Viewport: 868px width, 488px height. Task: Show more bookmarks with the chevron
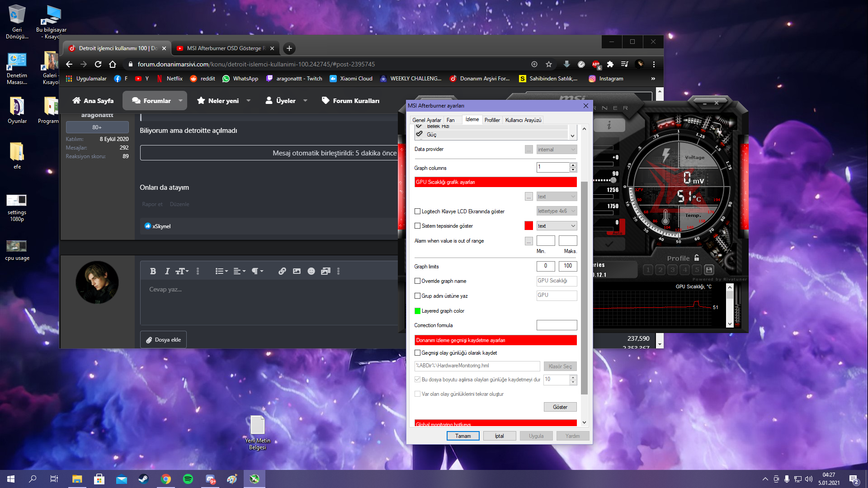[x=653, y=79]
